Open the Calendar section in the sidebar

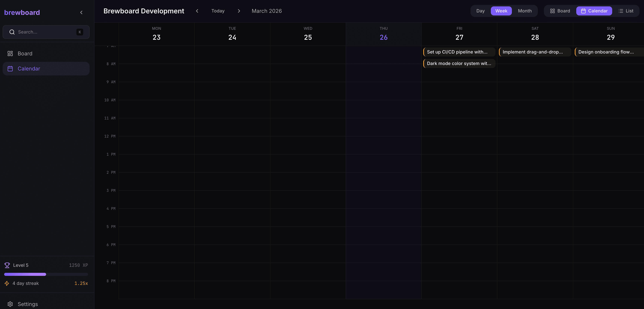pos(29,68)
